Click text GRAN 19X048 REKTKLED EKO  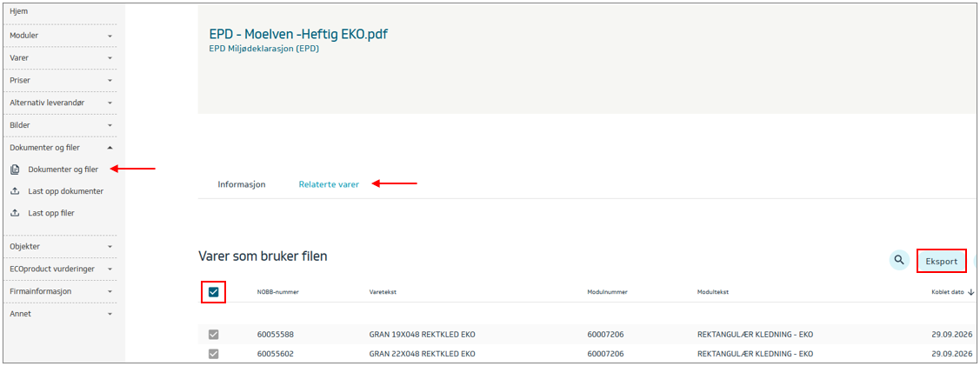(x=422, y=334)
